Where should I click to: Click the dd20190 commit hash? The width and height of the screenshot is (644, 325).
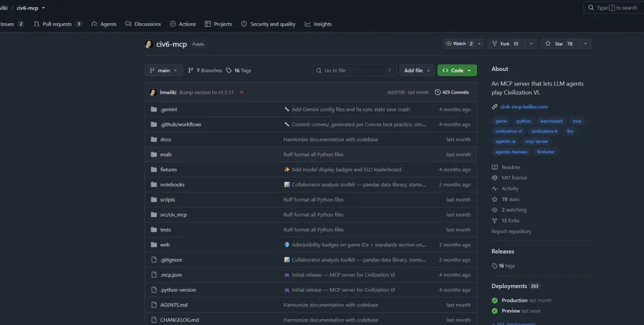396,92
